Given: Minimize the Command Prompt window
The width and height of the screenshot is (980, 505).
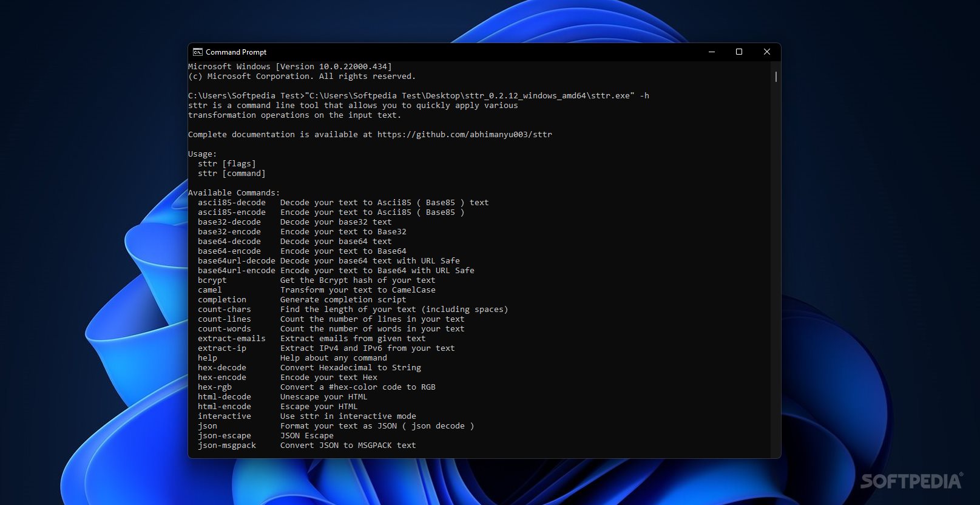Looking at the screenshot, I should pos(711,52).
